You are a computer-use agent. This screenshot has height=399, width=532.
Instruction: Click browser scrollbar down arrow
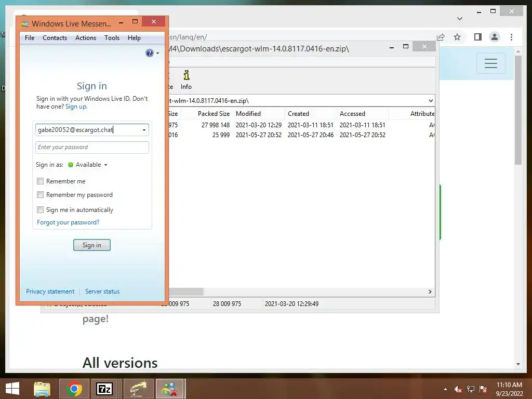pos(518,364)
